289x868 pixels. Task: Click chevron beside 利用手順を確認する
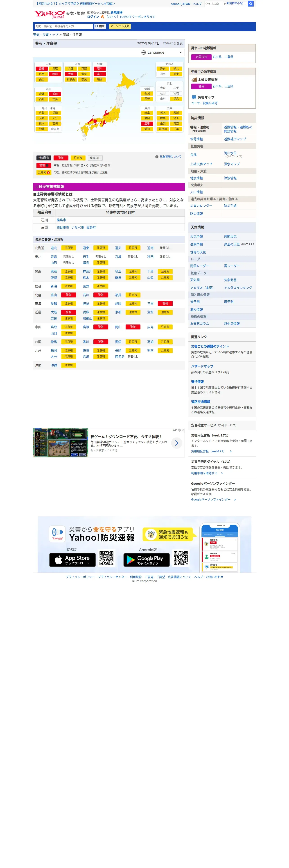tap(222, 473)
